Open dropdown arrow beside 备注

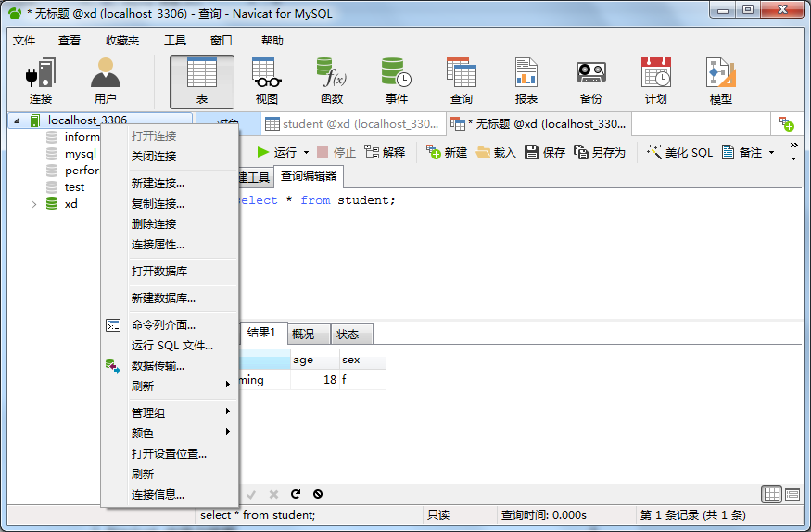[771, 153]
